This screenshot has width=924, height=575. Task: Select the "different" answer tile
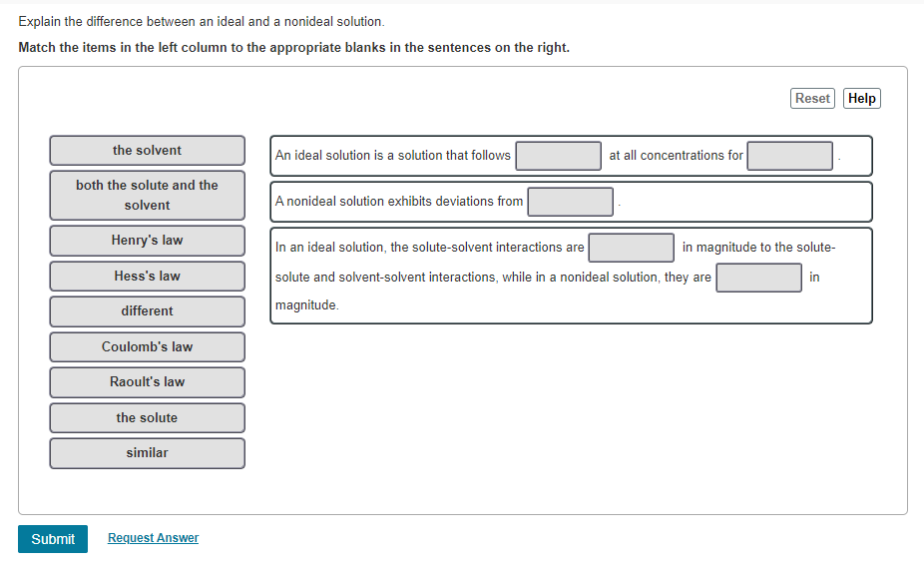(x=147, y=310)
